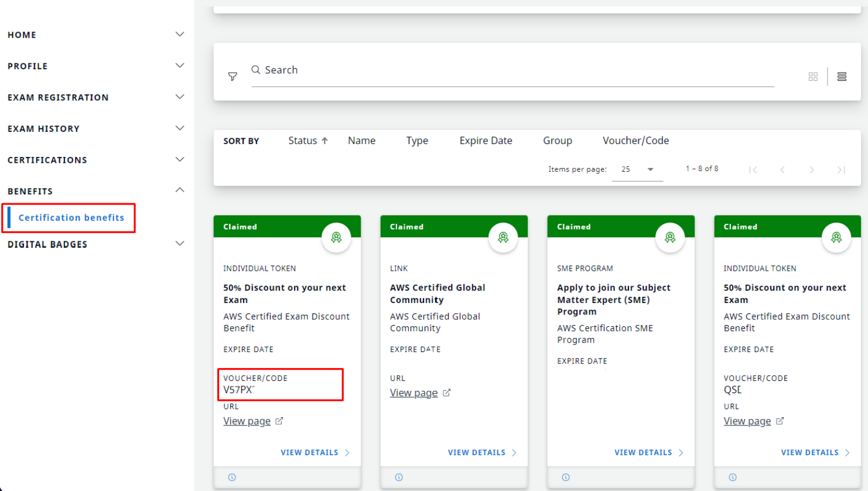Switch to list view layout
The height and width of the screenshot is (491, 868).
click(x=842, y=77)
